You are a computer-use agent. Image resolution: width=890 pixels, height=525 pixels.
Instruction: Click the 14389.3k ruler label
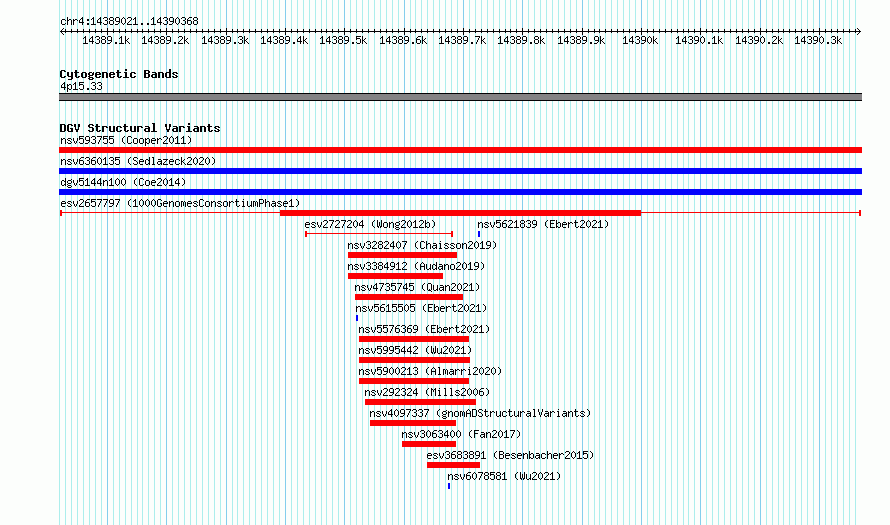pos(225,40)
